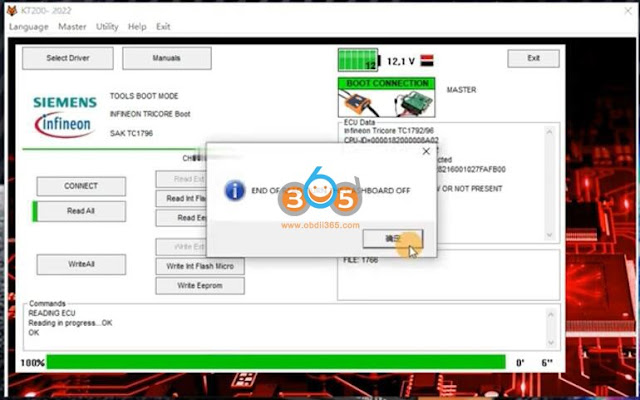The height and width of the screenshot is (400, 640).
Task: Click the green progress bar
Action: [x=276, y=362]
